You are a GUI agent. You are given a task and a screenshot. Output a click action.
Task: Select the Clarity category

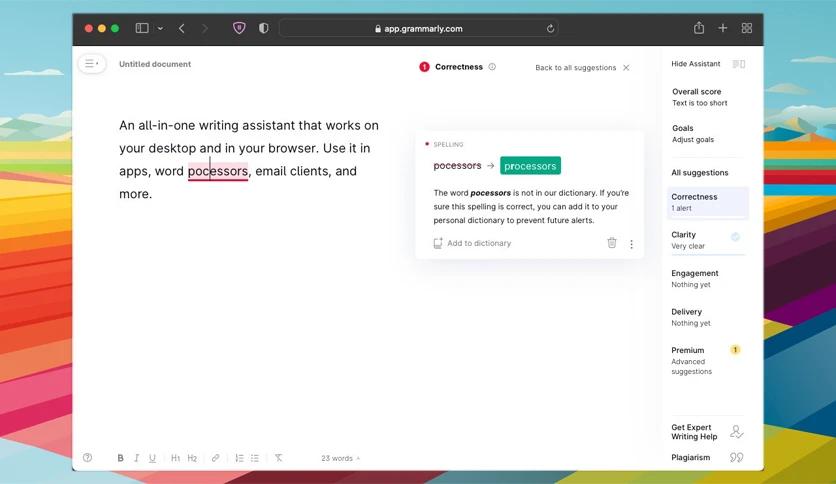(x=707, y=240)
